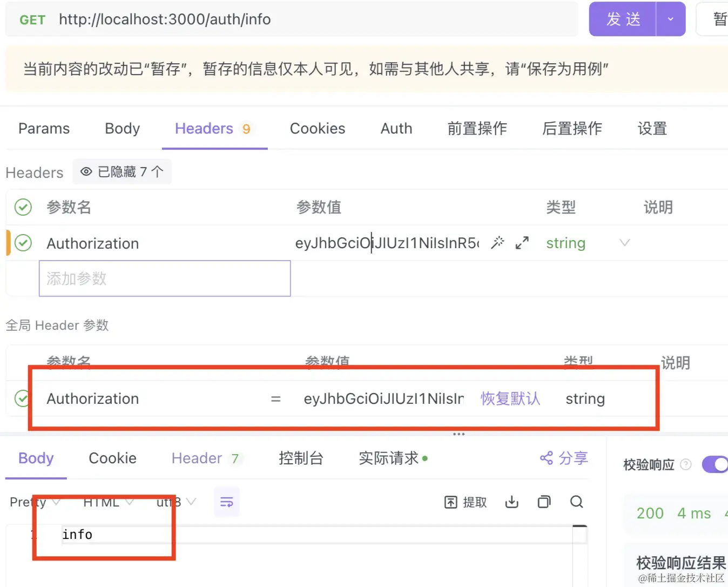The height and width of the screenshot is (587, 728).
Task: Open the dropdown arrow next to 发送
Action: [x=671, y=19]
